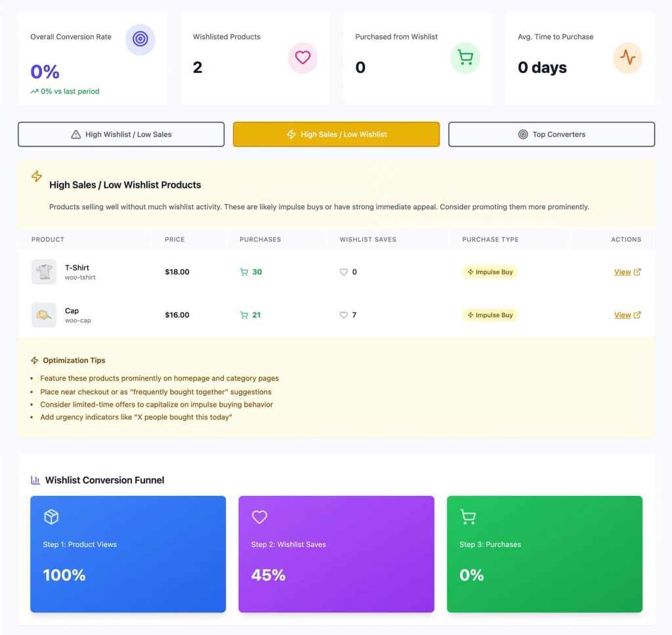Click the 0% vs last period trend indicator

64,91
